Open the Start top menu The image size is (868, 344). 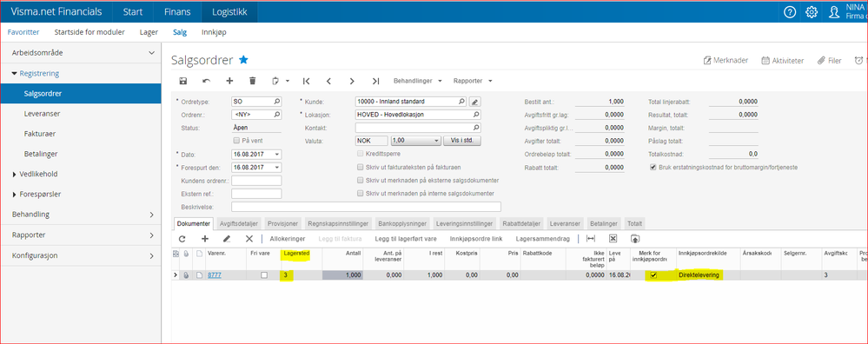(x=133, y=11)
